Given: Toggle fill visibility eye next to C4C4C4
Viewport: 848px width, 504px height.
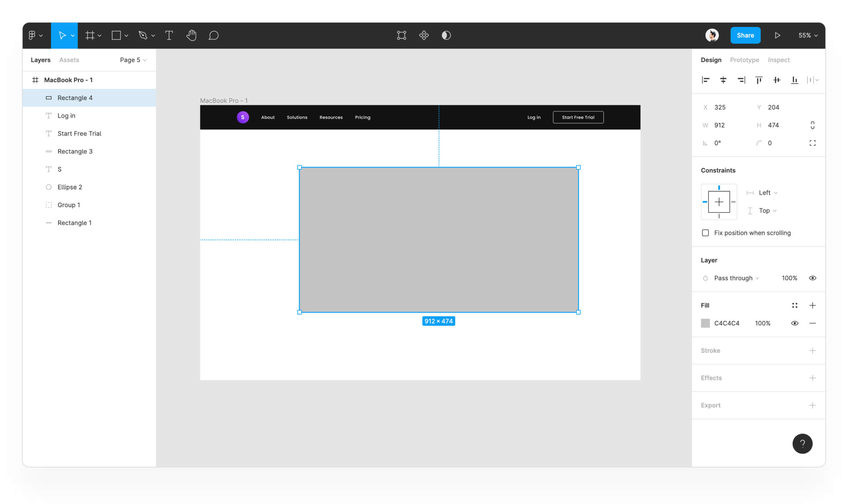Looking at the screenshot, I should point(795,323).
